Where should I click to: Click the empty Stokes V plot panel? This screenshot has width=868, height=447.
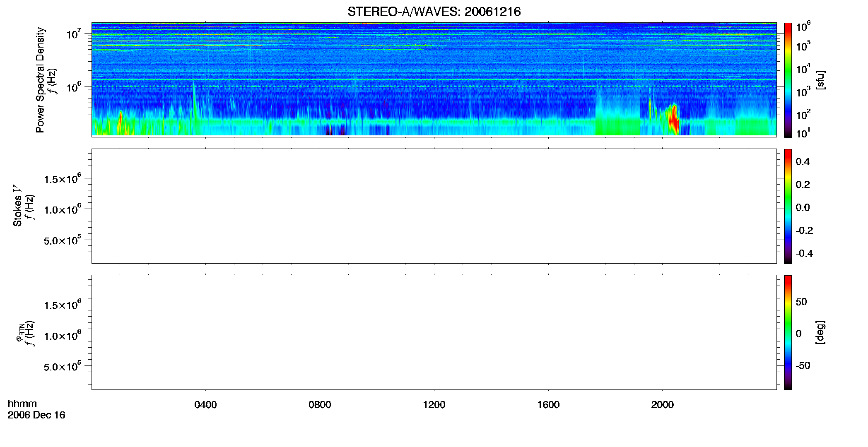click(x=434, y=206)
